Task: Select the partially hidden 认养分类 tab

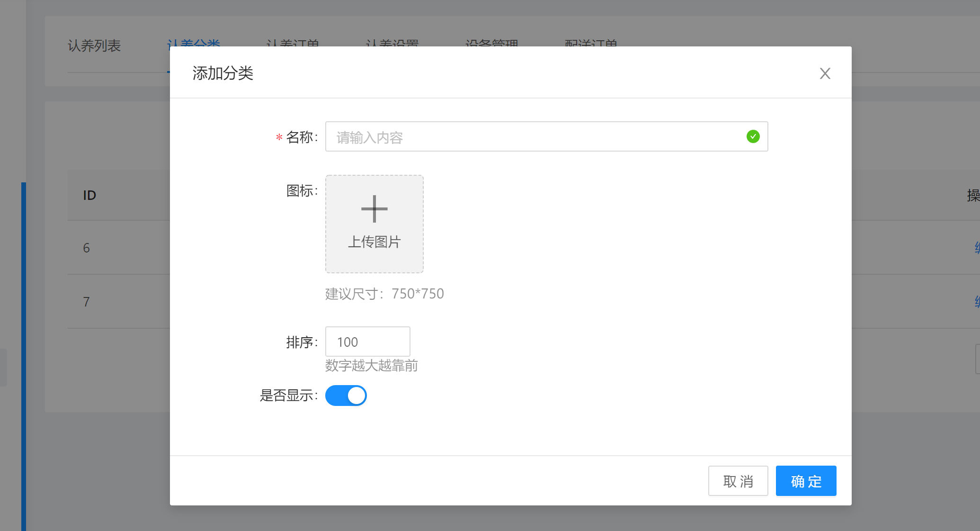Action: 193,43
